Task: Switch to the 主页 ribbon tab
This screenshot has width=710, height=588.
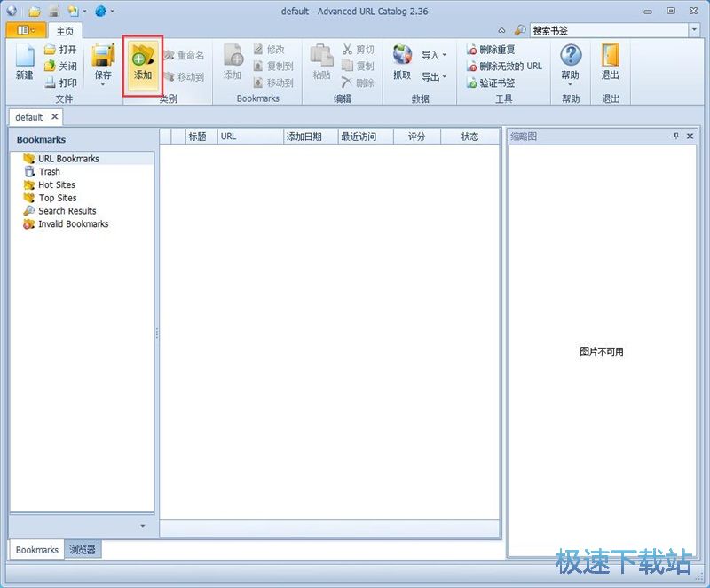Action: (x=65, y=31)
